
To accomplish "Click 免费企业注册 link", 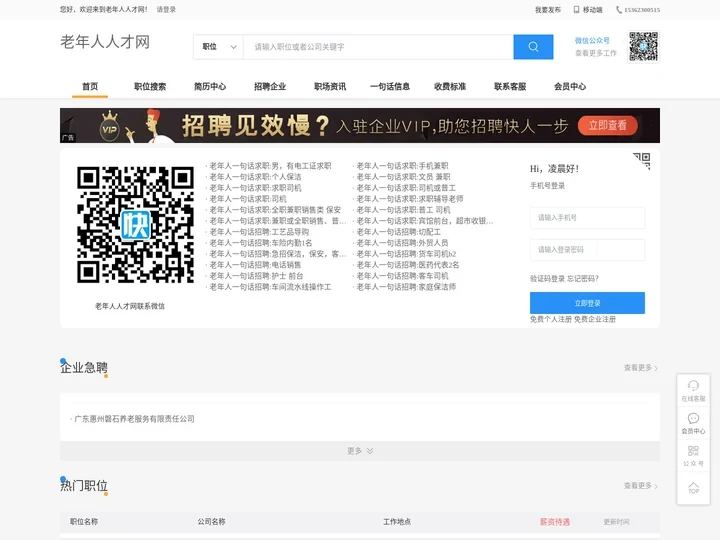I will tap(595, 319).
